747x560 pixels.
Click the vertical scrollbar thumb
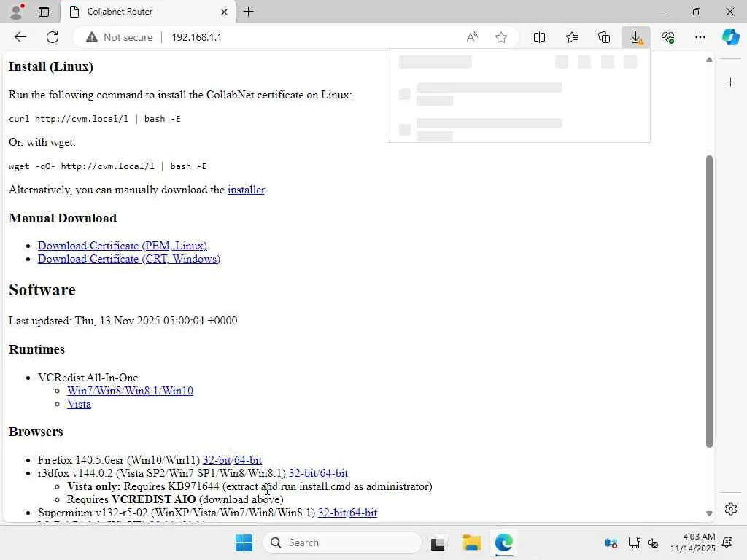click(x=709, y=301)
